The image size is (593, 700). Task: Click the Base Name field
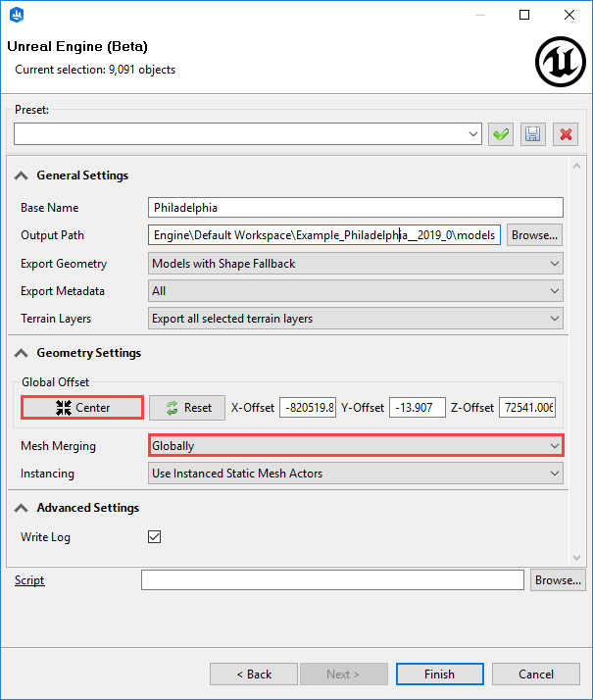[x=356, y=208]
